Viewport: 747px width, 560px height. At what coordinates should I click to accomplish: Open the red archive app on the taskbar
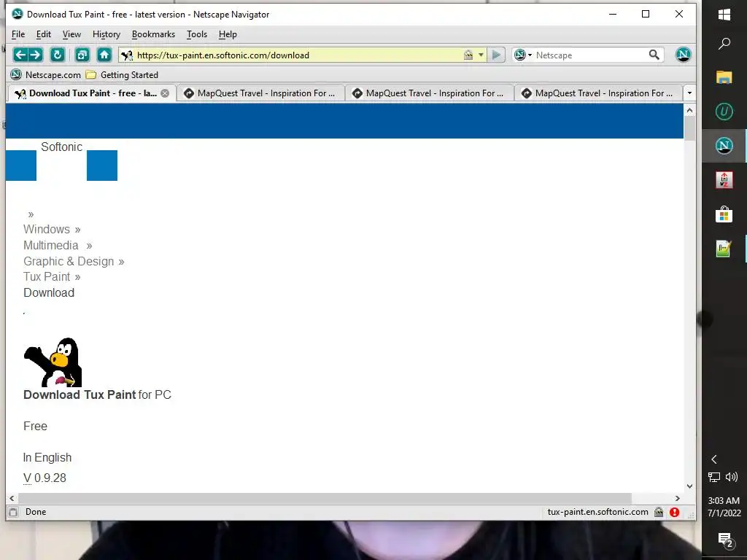click(x=724, y=180)
